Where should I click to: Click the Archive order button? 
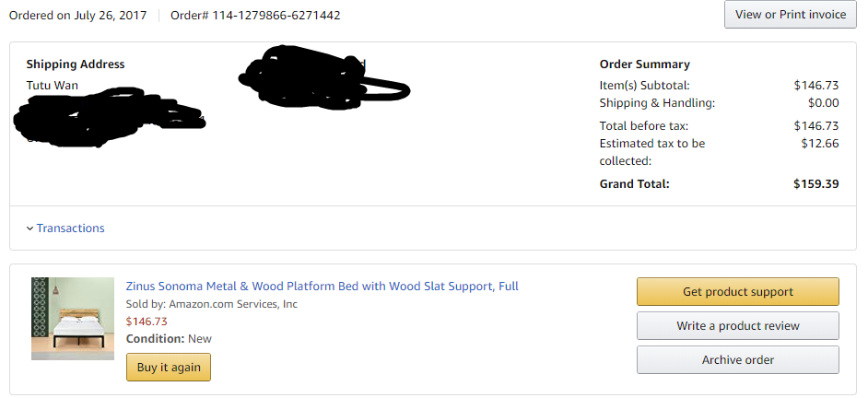[737, 360]
